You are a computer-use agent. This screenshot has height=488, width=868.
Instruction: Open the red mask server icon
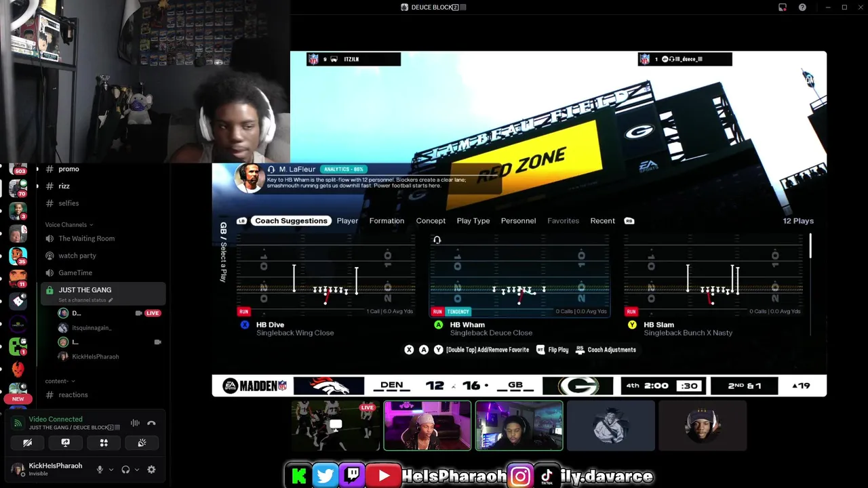(x=18, y=369)
